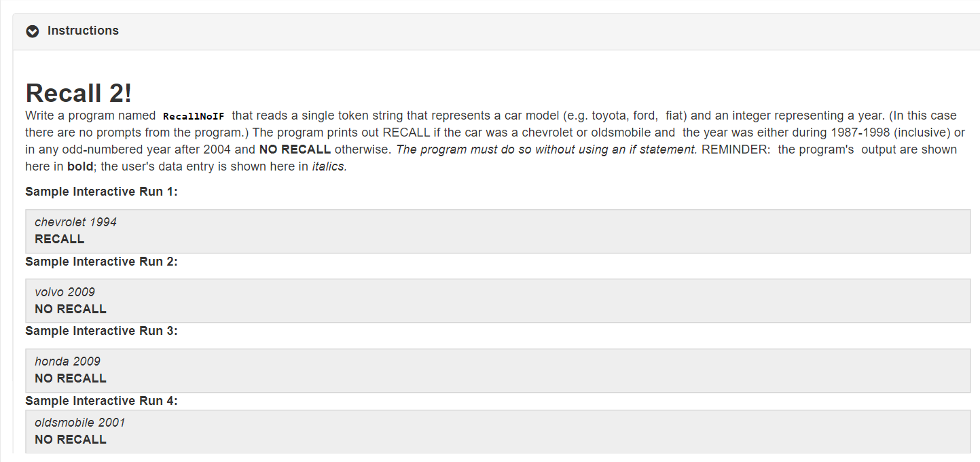Click the Sample Interactive Run 3 label

(x=101, y=331)
